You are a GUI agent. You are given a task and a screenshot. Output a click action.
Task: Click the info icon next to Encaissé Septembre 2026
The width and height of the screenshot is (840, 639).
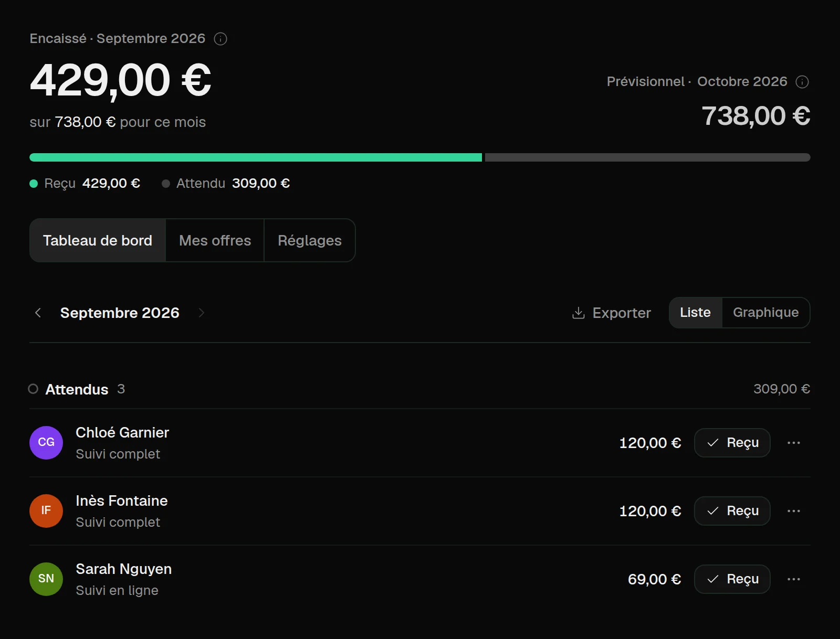coord(220,39)
